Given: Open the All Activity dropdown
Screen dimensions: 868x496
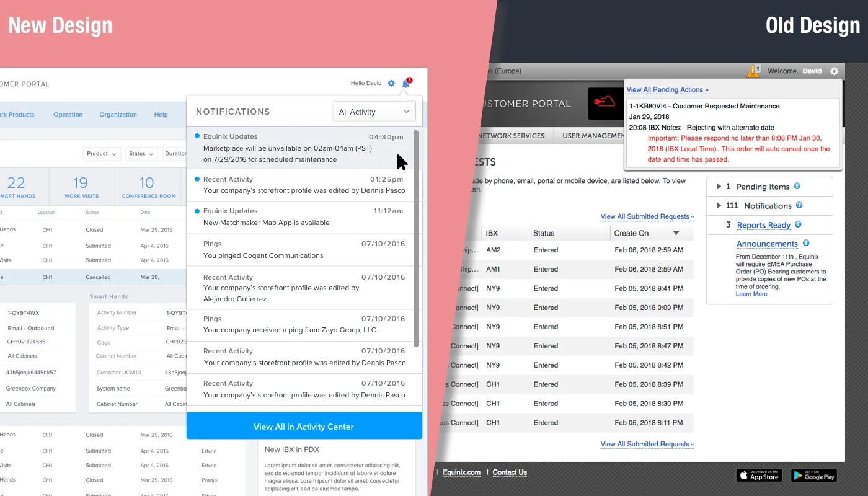Looking at the screenshot, I should pyautogui.click(x=374, y=112).
